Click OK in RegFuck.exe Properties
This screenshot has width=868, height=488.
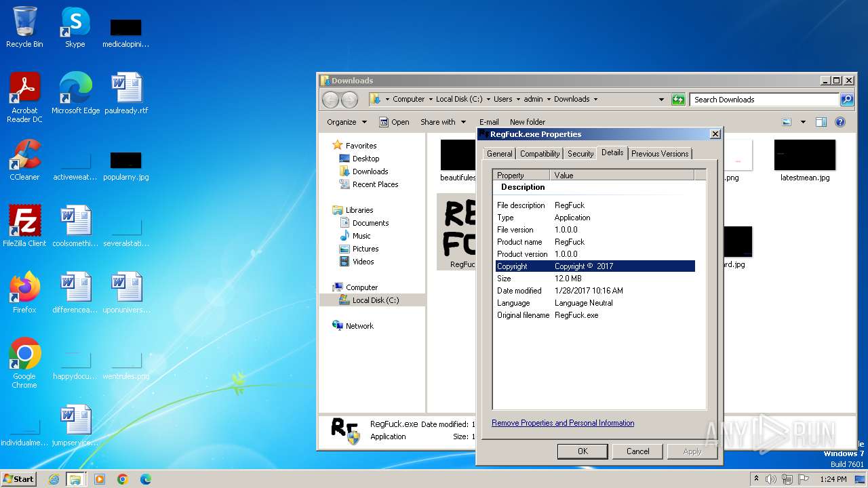(583, 451)
